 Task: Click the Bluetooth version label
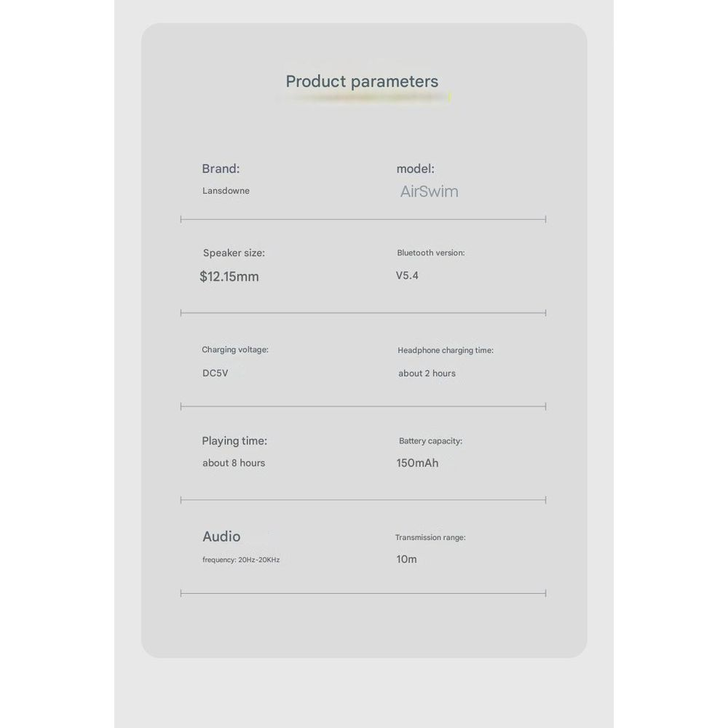pyautogui.click(x=431, y=253)
